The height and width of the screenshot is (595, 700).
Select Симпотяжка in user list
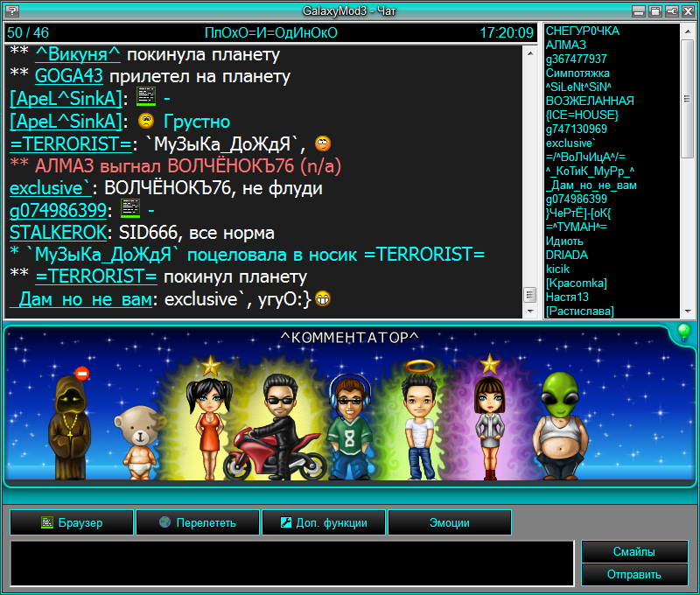577,73
